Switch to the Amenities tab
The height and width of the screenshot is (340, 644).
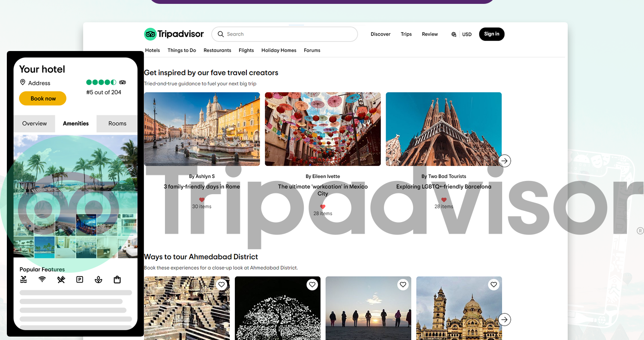point(75,123)
